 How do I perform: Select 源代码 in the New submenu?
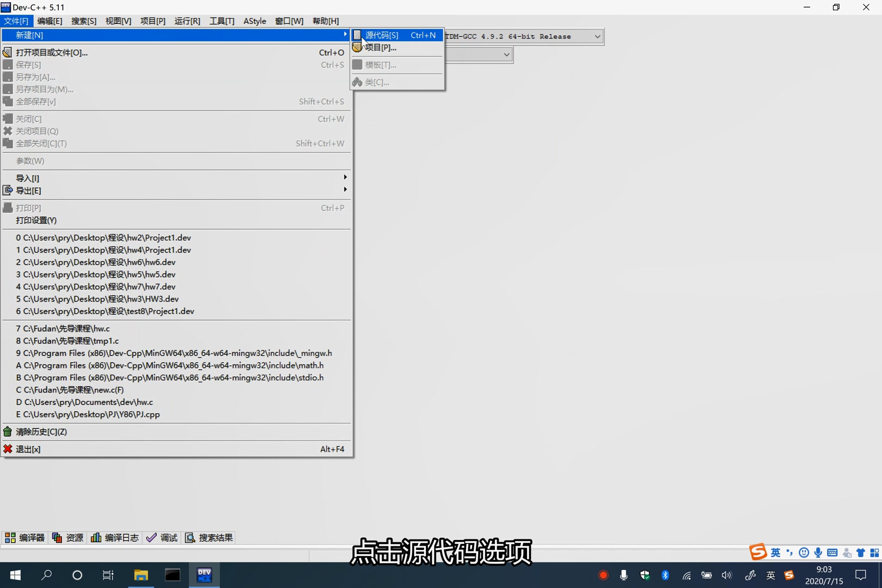click(x=397, y=35)
